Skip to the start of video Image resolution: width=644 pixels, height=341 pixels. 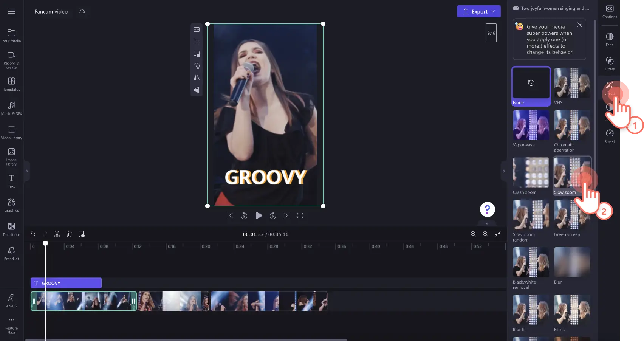pyautogui.click(x=231, y=215)
